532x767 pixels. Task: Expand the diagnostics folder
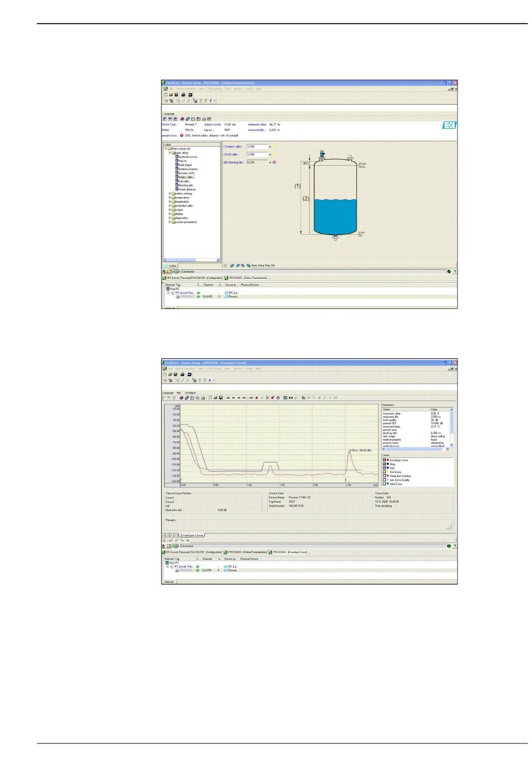click(170, 218)
